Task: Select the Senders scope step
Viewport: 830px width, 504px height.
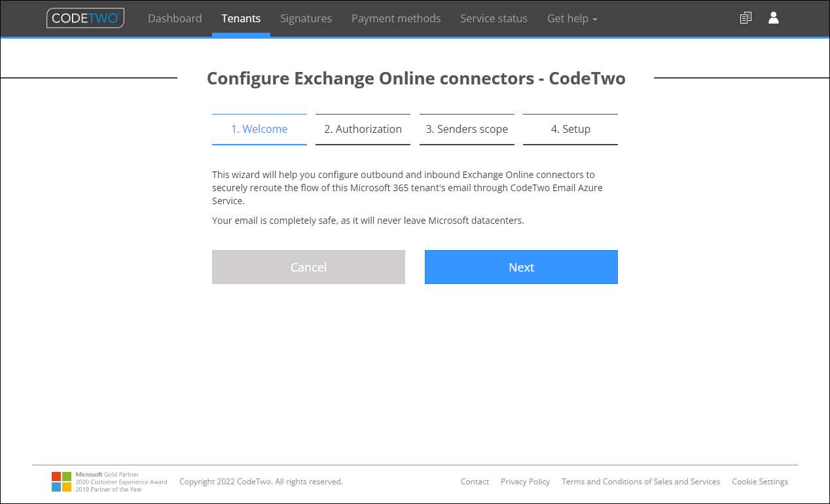Action: coord(467,129)
